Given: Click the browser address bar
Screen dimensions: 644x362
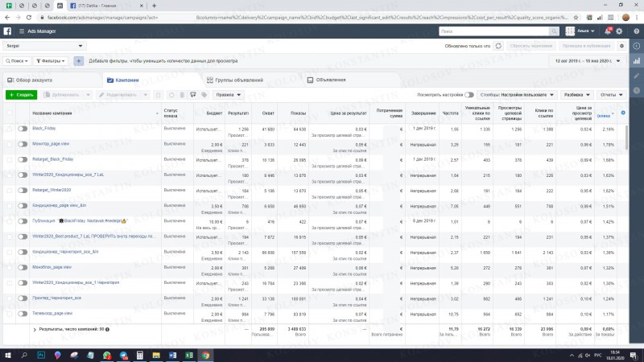Looking at the screenshot, I should coord(304,18).
